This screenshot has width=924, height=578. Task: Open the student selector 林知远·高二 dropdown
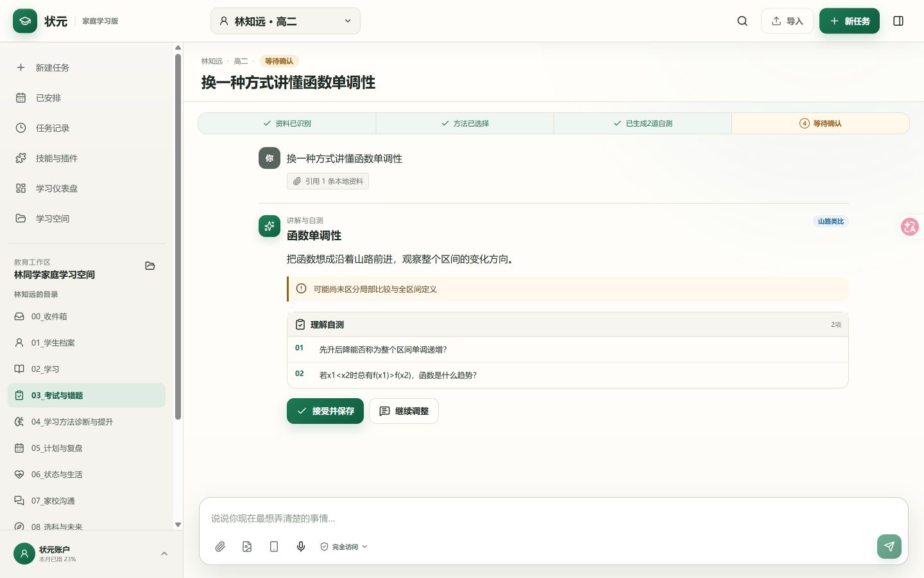pos(286,21)
